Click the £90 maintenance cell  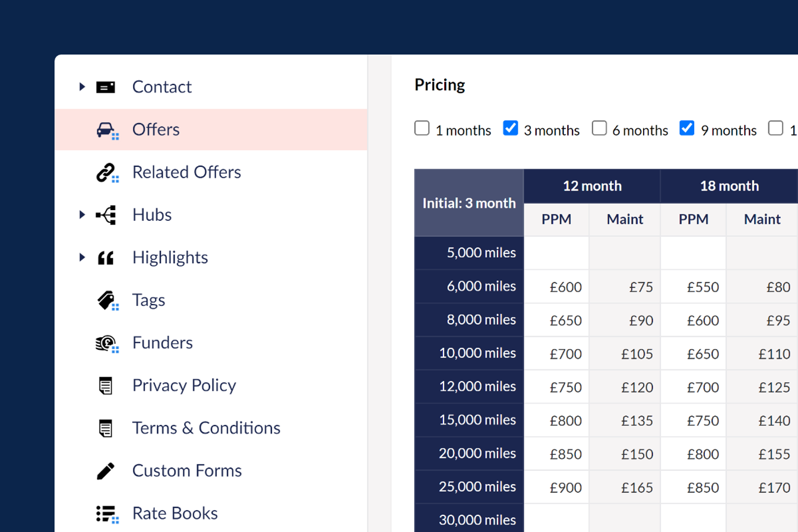pyautogui.click(x=625, y=320)
